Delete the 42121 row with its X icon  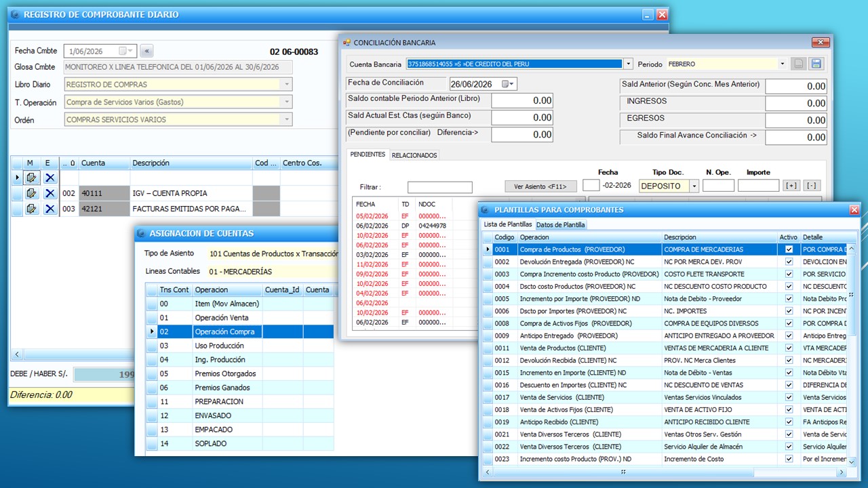(50, 209)
